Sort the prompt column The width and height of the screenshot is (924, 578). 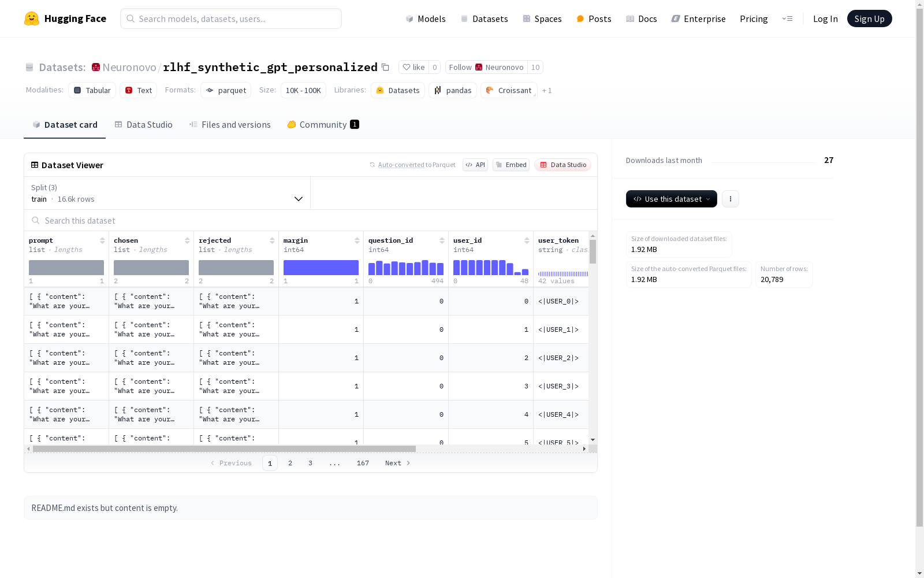point(102,240)
